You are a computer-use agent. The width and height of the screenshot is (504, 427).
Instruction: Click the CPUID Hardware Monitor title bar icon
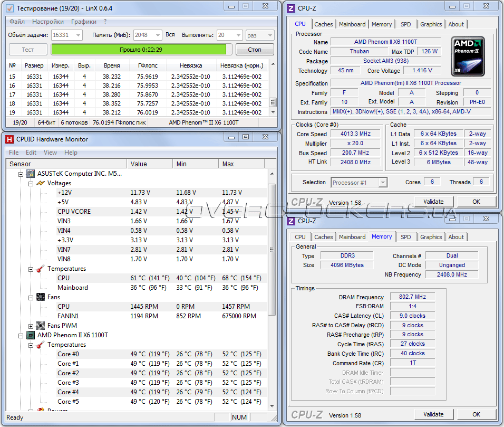(9, 139)
